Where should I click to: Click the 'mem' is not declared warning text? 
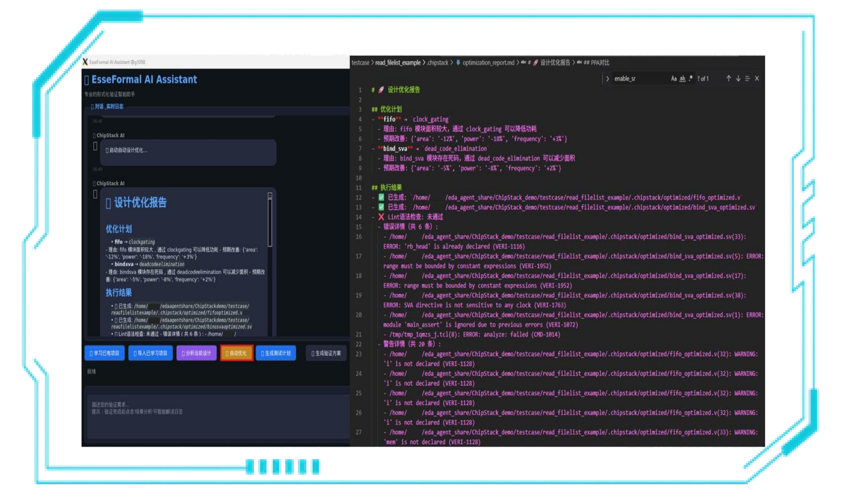tap(432, 442)
